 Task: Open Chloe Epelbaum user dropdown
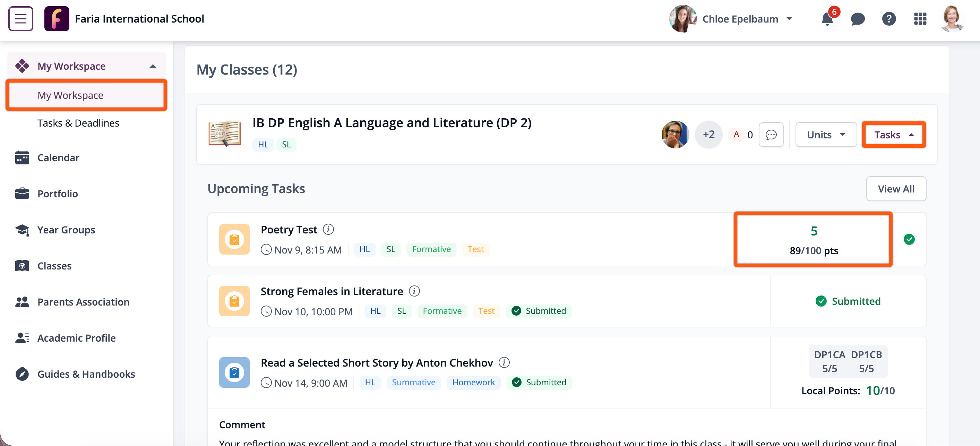pyautogui.click(x=789, y=19)
